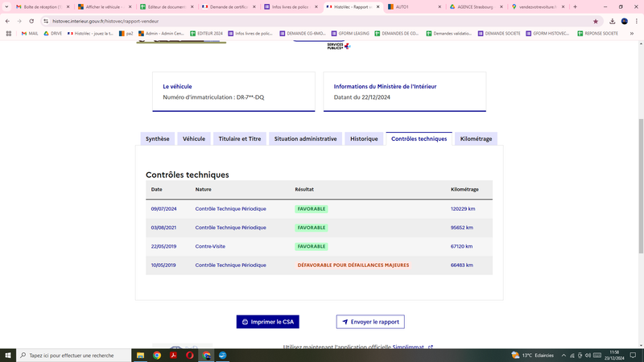Select the 03/08/2021 date cell
Screen dimensions: 644x362
pos(164,228)
